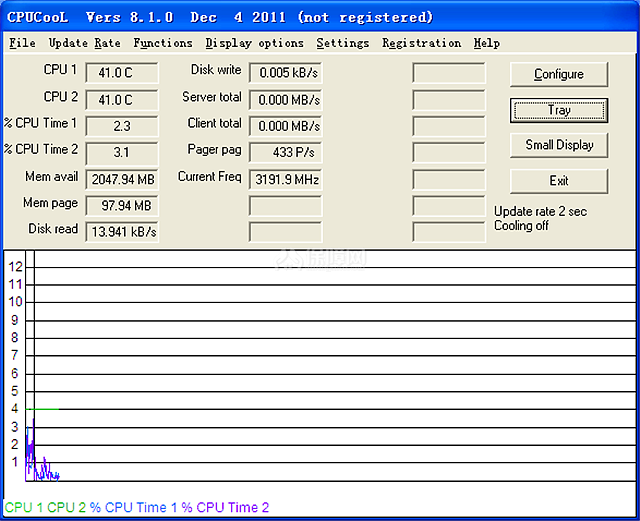Open the File menu

(x=22, y=43)
